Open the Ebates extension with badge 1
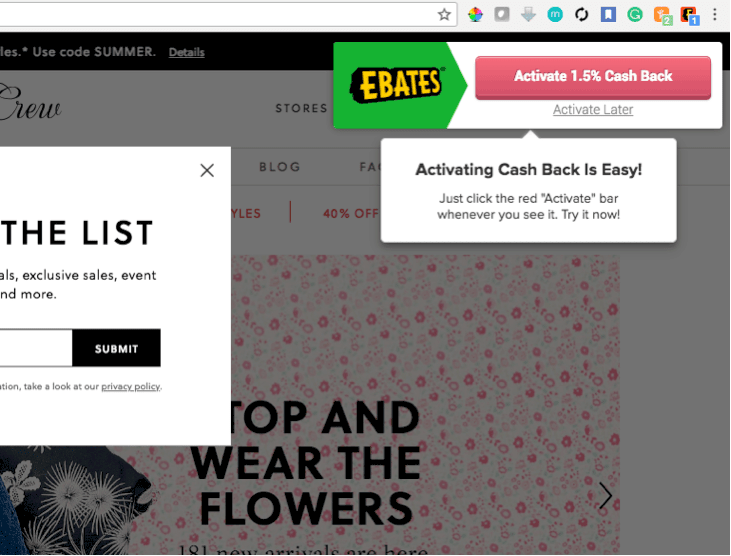Image resolution: width=731 pixels, height=556 pixels. [x=690, y=16]
